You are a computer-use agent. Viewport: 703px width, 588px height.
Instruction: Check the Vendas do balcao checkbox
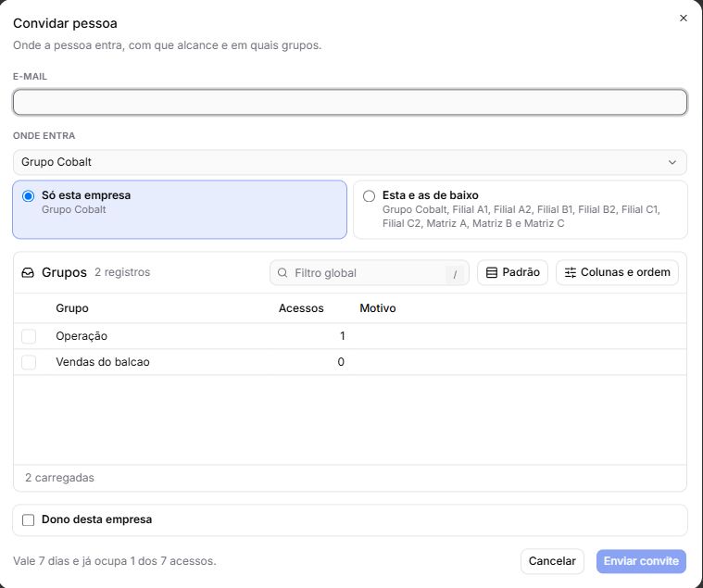point(29,362)
